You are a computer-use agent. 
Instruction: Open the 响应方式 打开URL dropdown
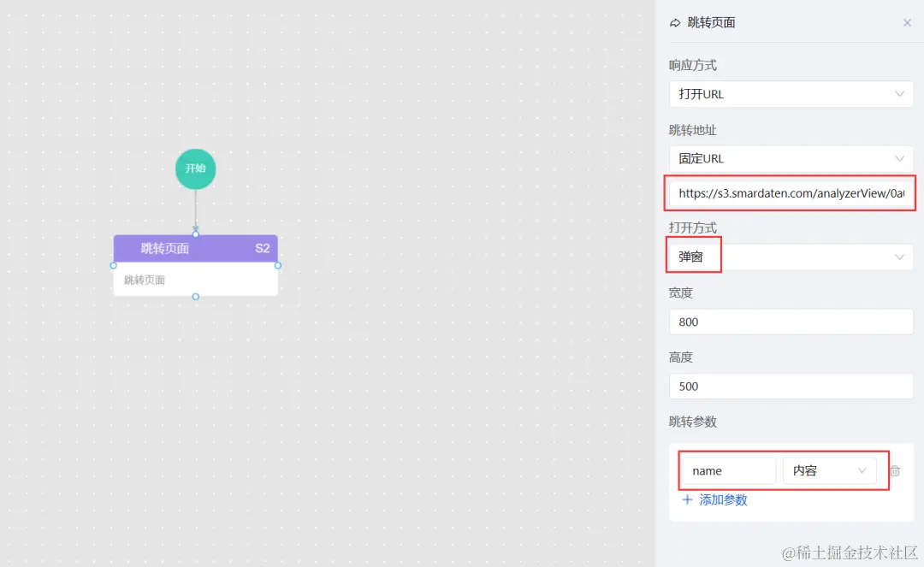(x=791, y=94)
